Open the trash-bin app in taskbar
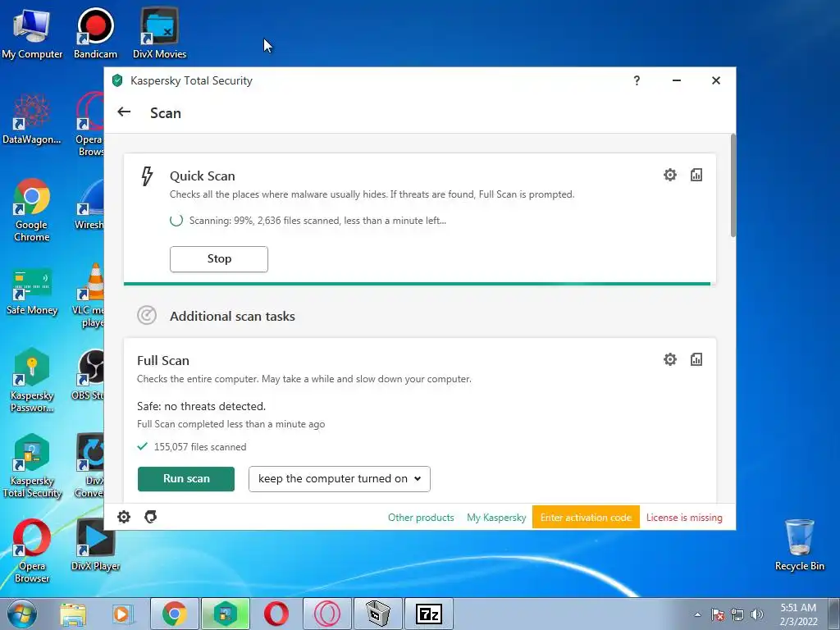Screen dimensions: 840x630 pos(377,614)
